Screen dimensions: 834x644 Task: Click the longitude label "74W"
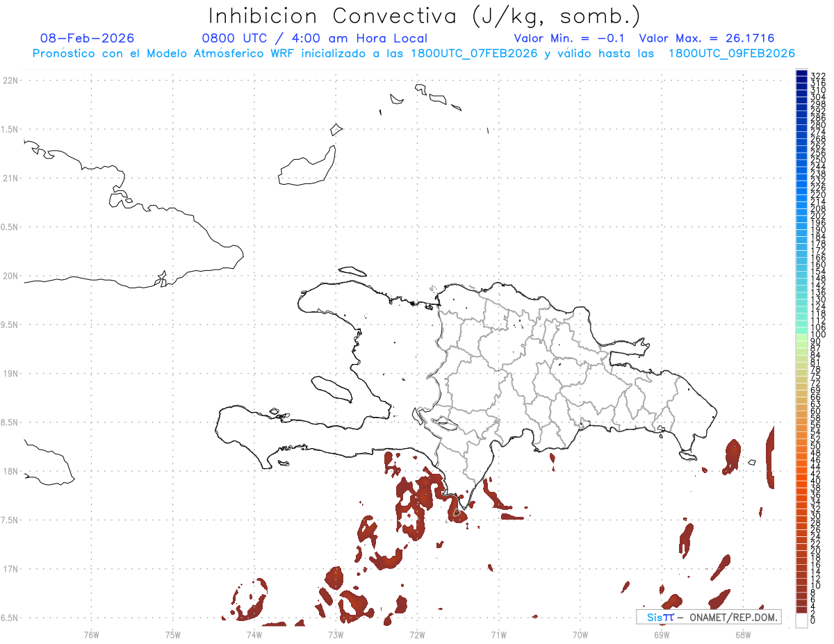pos(254,634)
